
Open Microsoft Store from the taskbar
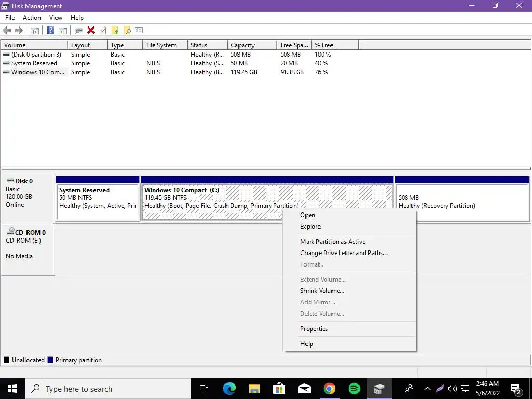[279, 389]
